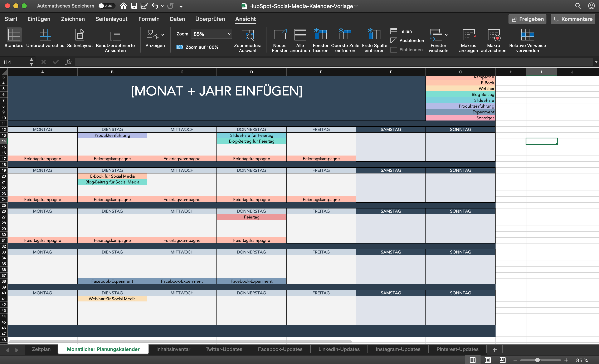Image resolution: width=599 pixels, height=364 pixels.
Task: Switch to Pinterest-Updates sheet tab
Action: point(457,349)
